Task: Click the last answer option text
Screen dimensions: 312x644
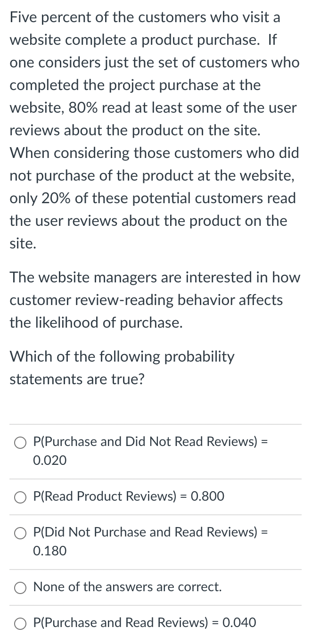Action: (144, 623)
